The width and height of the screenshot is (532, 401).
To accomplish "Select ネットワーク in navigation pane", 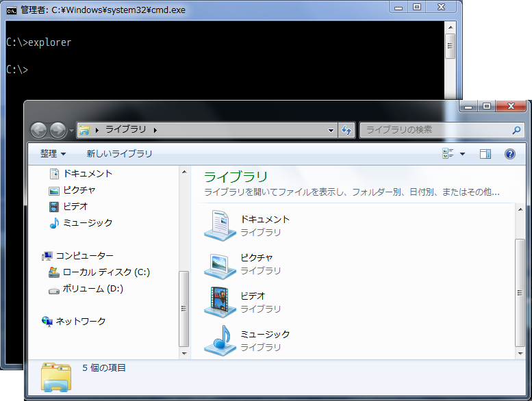I will (80, 321).
